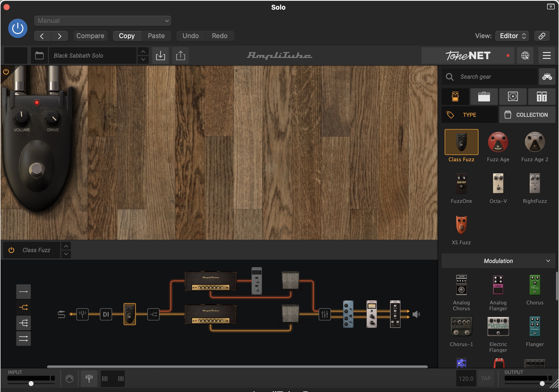Click the INPUT level slider handle
Image resolution: width=559 pixels, height=392 pixels.
(x=31, y=383)
